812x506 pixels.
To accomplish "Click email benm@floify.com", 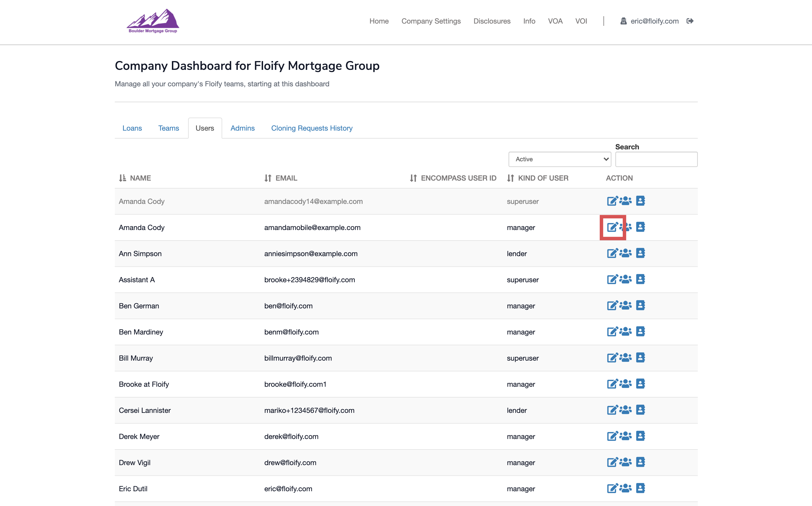I will (291, 332).
